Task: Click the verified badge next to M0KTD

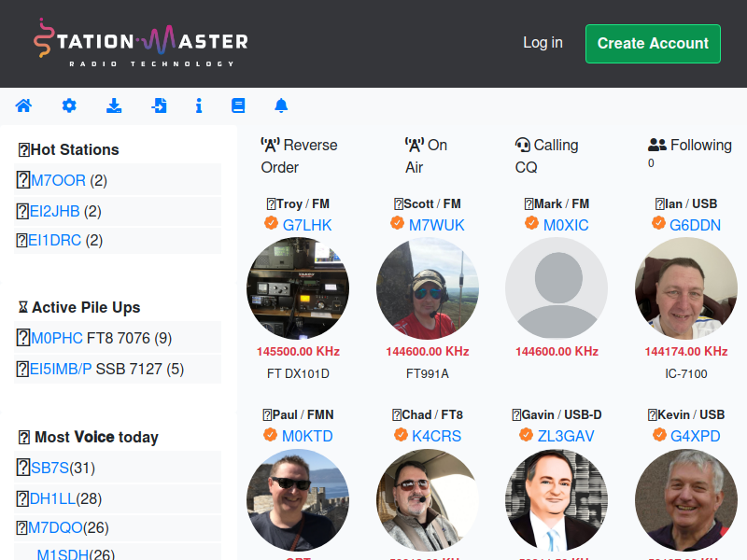Action: 270,434
